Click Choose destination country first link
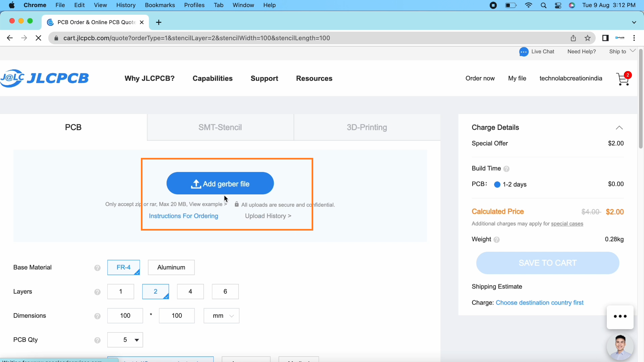The width and height of the screenshot is (644, 362). [540, 303]
